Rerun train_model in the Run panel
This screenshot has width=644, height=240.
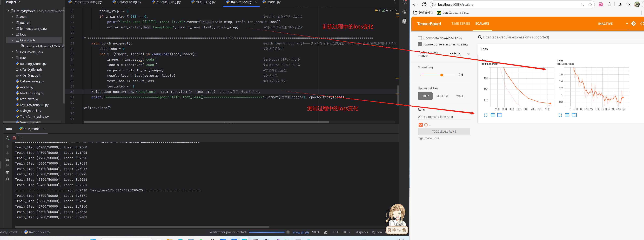point(7,138)
